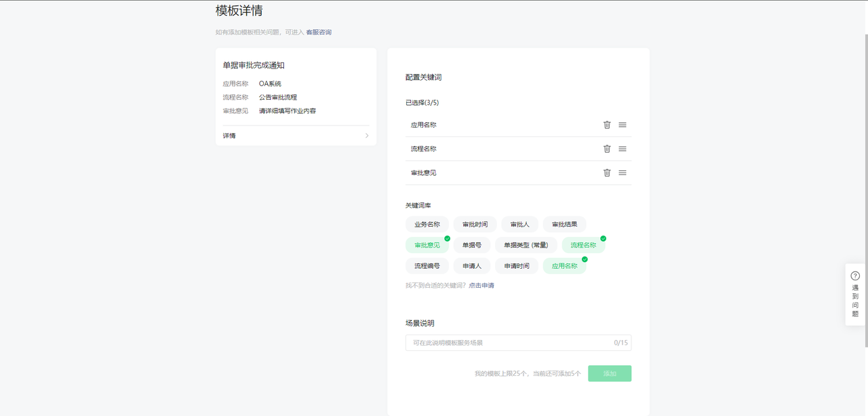Select the 审批结果 keyword tag
The width and height of the screenshot is (868, 416).
tap(564, 225)
